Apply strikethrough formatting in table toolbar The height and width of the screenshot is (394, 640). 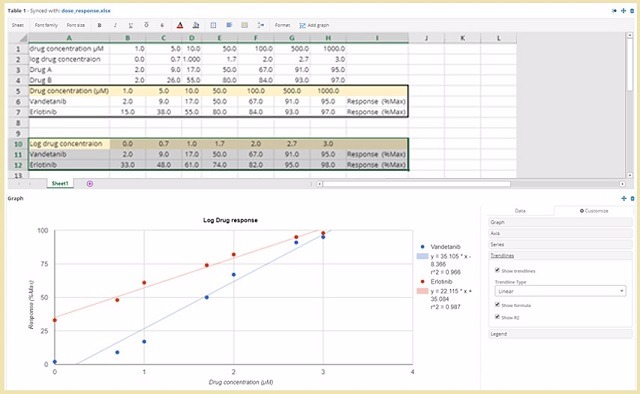[x=162, y=25]
